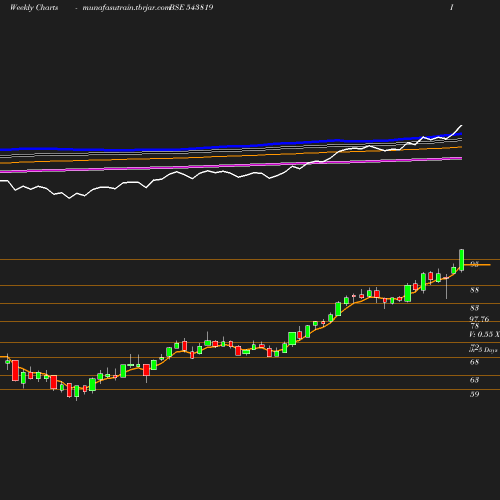Click the 63 price axis label

[x=474, y=380]
